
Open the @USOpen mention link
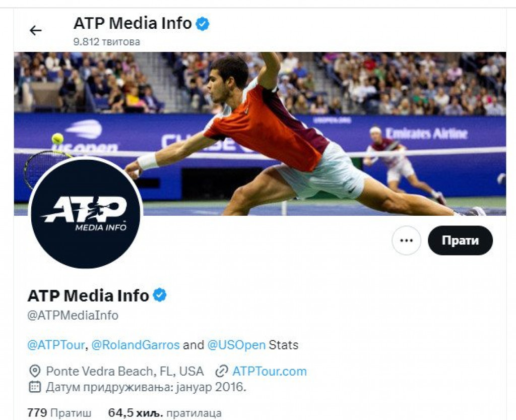coord(236,345)
